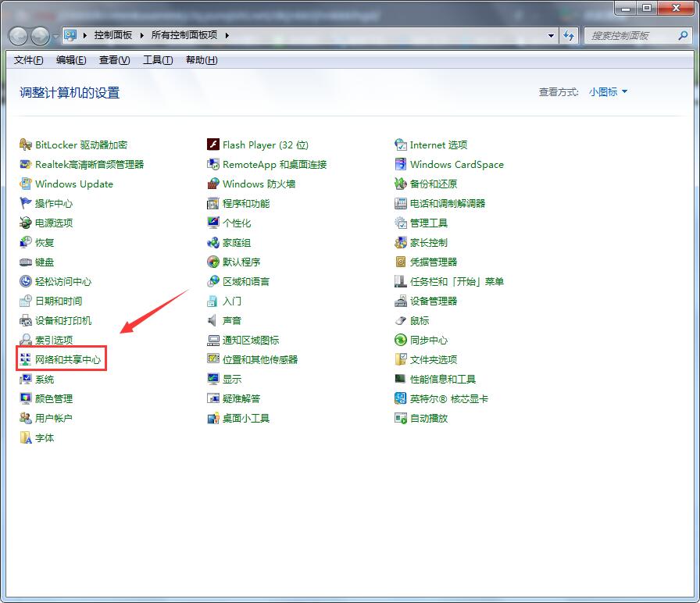Expand the 小图标 view mode dropdown
Screen dimensions: 700x603
pyautogui.click(x=609, y=92)
